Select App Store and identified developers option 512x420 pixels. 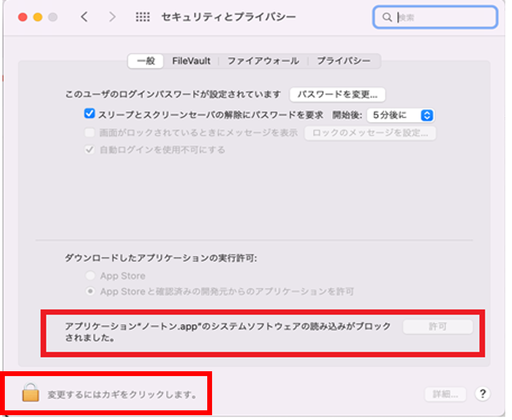coord(90,291)
